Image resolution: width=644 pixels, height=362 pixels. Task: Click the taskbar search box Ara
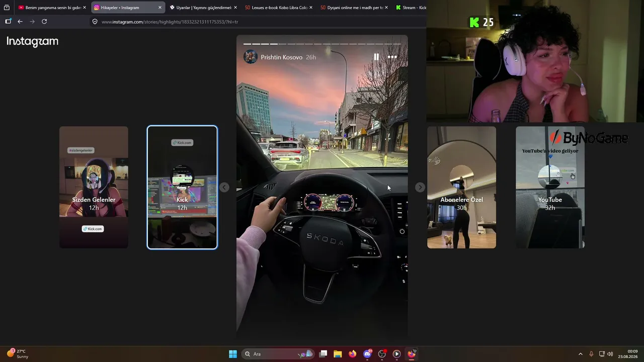coord(278,354)
